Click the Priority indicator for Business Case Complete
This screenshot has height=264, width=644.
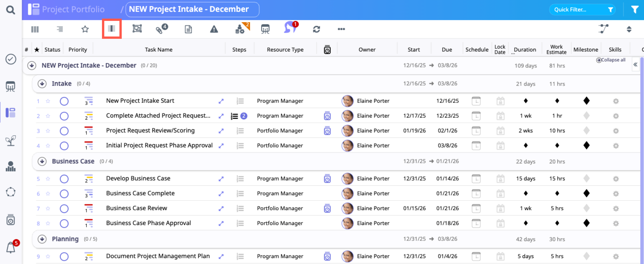88,194
